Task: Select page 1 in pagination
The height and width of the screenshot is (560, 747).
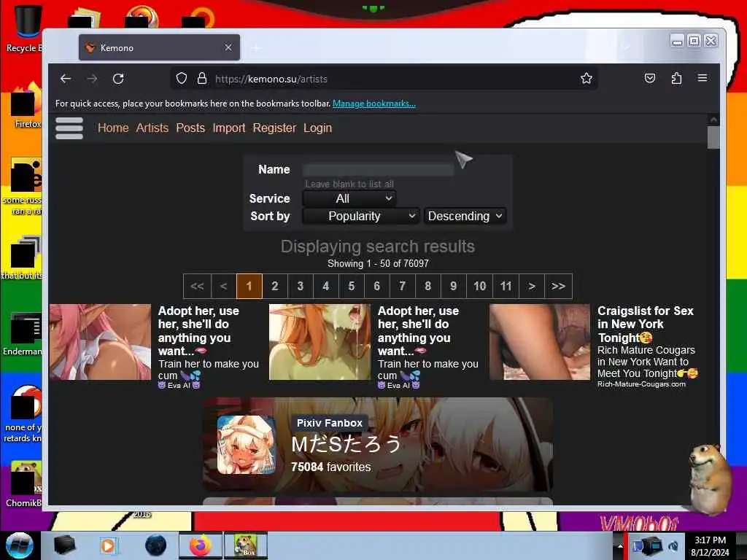Action: tap(249, 286)
